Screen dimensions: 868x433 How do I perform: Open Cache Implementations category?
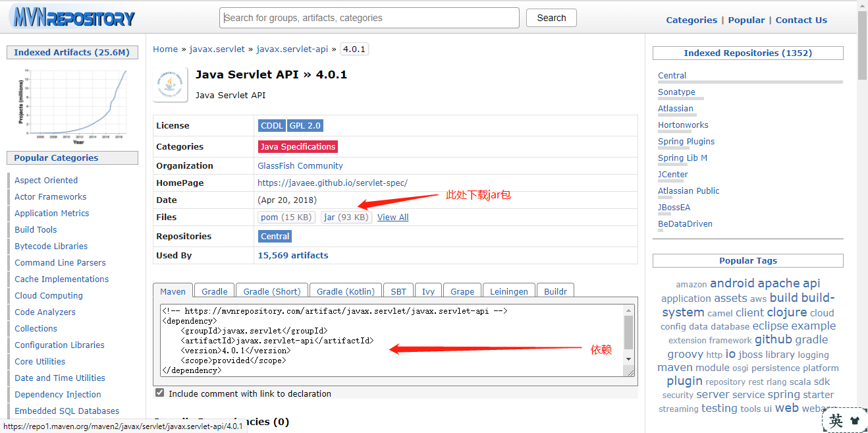(62, 279)
